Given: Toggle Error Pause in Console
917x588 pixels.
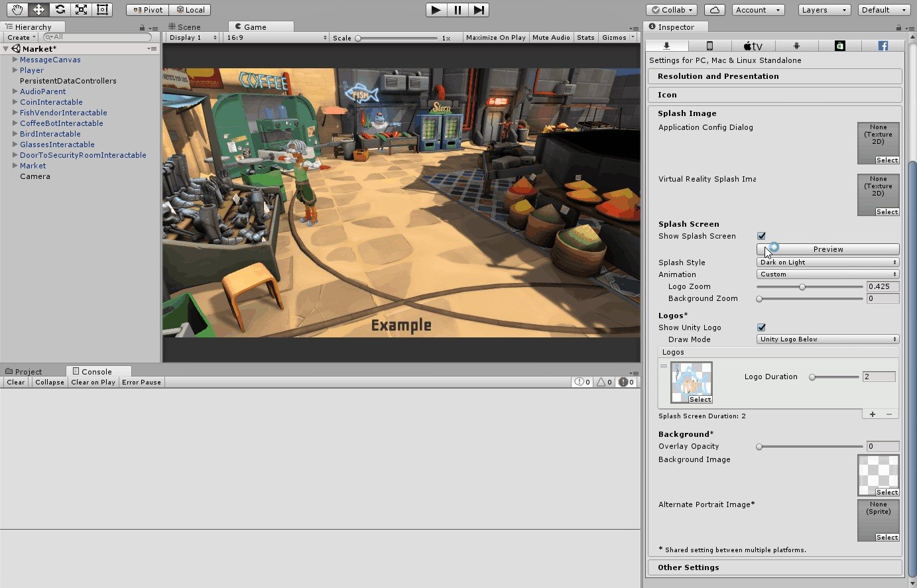Looking at the screenshot, I should pyautogui.click(x=141, y=382).
